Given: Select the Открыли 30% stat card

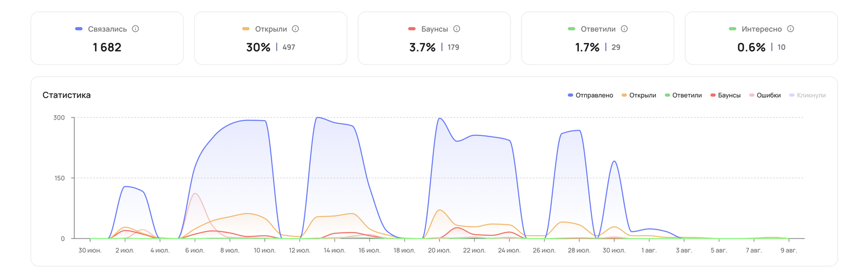Looking at the screenshot, I should tap(271, 38).
